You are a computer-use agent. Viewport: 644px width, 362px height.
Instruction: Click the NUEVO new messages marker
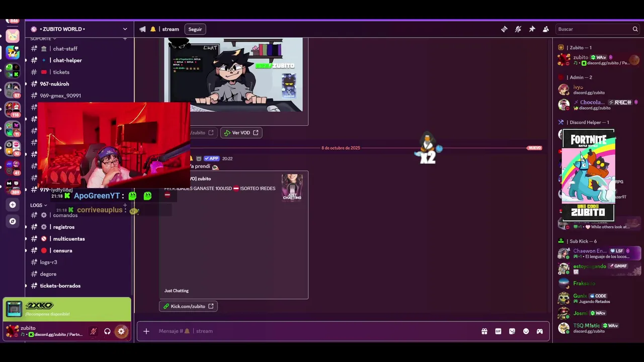point(534,148)
